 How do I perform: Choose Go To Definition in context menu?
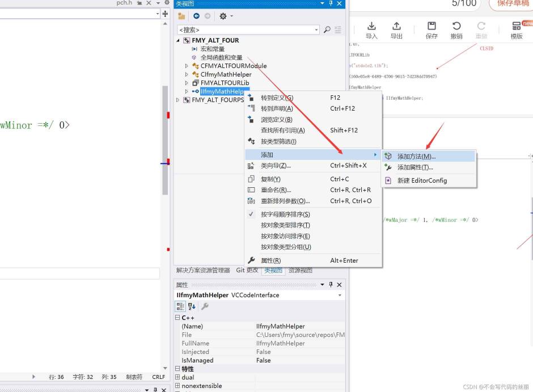click(313, 98)
